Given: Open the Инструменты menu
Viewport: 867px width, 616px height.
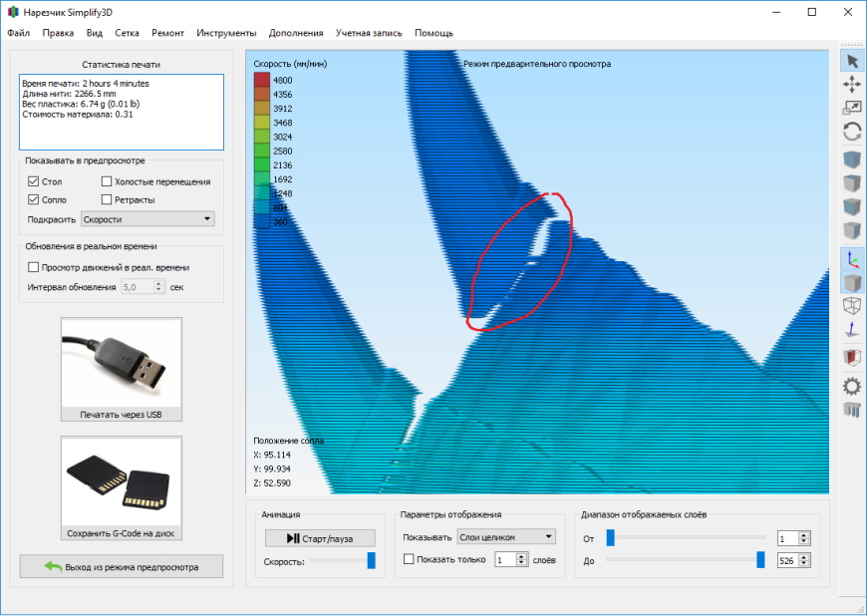Looking at the screenshot, I should [226, 33].
